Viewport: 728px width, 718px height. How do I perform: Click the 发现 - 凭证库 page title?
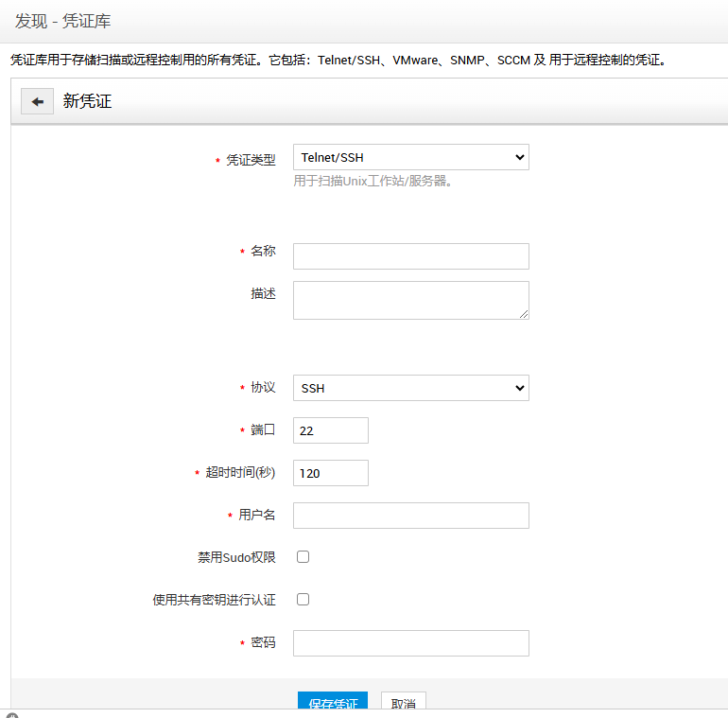pos(63,21)
